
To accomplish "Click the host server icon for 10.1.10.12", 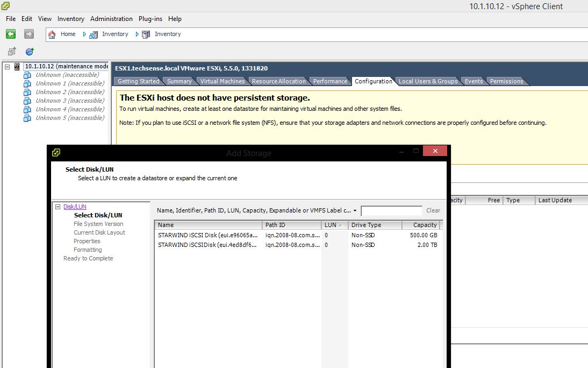I will click(17, 67).
